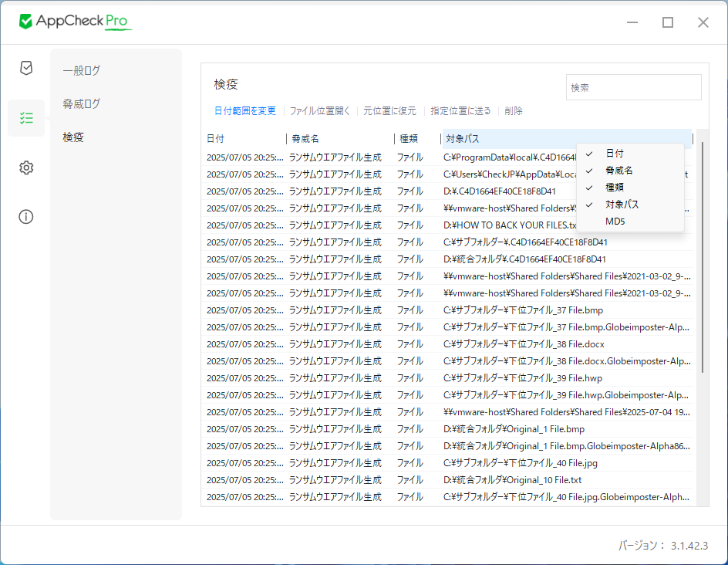Image resolution: width=728 pixels, height=565 pixels.
Task: Click the AppCheck Pro logo
Action: [x=76, y=22]
